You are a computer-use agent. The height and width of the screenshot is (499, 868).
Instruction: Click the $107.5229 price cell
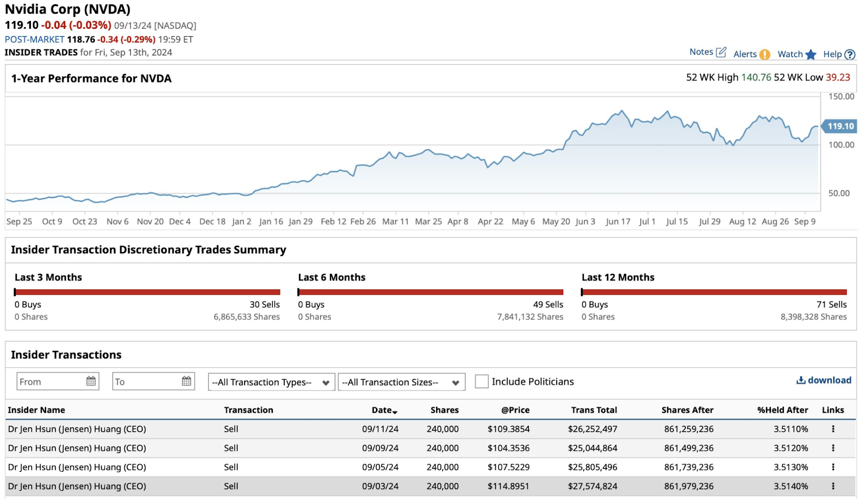coord(509,467)
